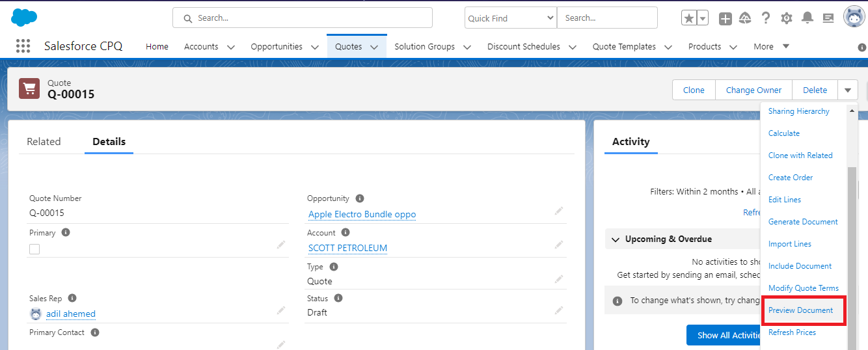868x350 pixels.
Task: Open the Notifications bell icon
Action: tap(807, 18)
